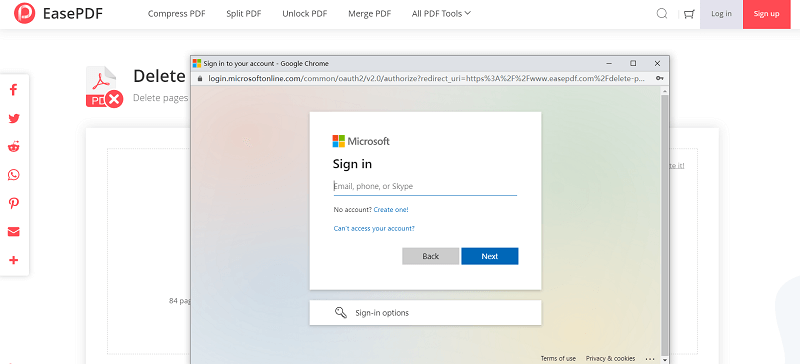Focus the Email, phone, or Skype field
Screen dimensions: 800x364
pos(425,186)
